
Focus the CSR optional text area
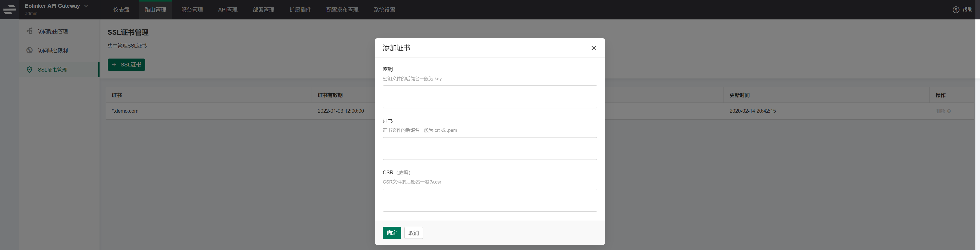tap(490, 200)
